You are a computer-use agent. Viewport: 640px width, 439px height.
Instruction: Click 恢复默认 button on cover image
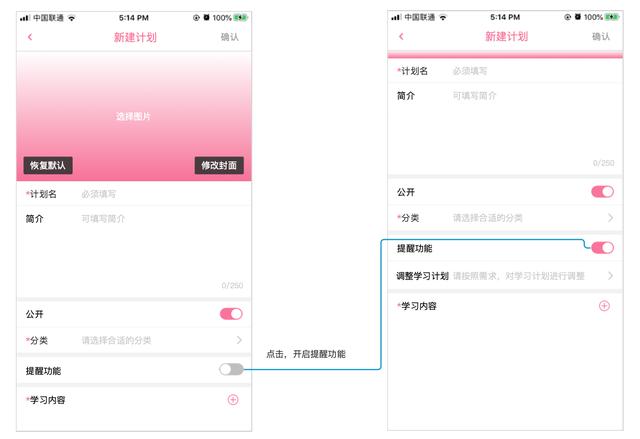click(48, 165)
